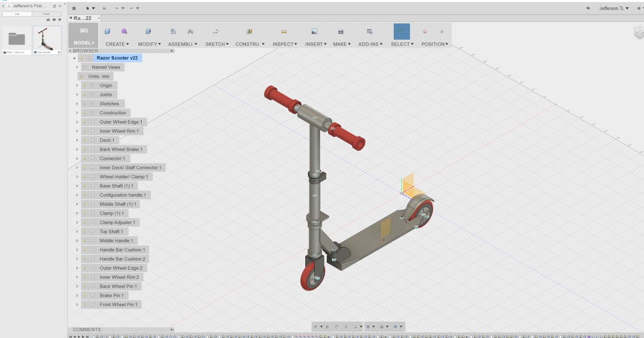Screen dimensions: 644x338
Task: Toggle visibility of Deck:1 component
Action: pyautogui.click(x=85, y=140)
